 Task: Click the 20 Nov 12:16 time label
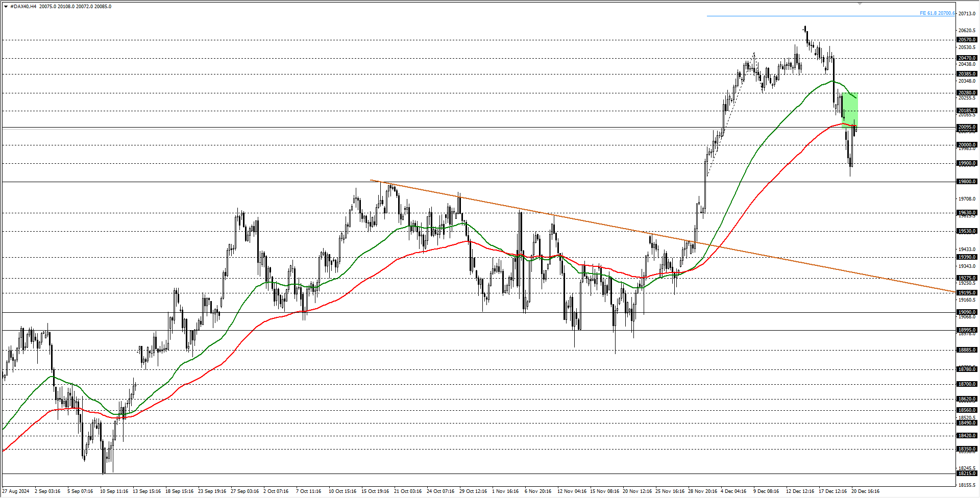pyautogui.click(x=638, y=491)
